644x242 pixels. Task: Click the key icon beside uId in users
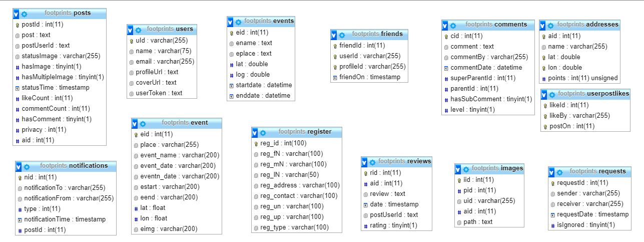132,41
